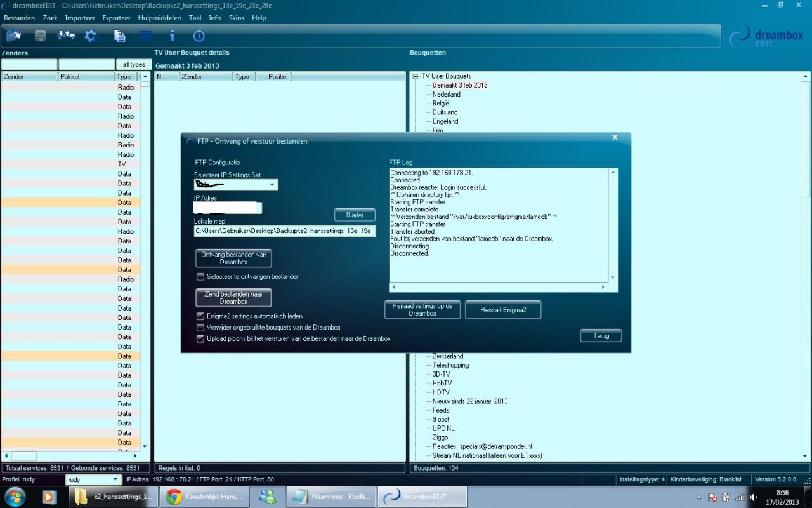The height and width of the screenshot is (508, 812).
Task: Launch the media player taskbar icon
Action: point(49,497)
